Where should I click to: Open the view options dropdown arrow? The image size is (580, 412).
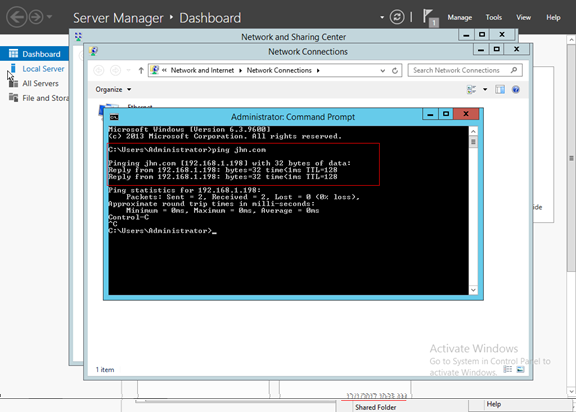[485, 90]
